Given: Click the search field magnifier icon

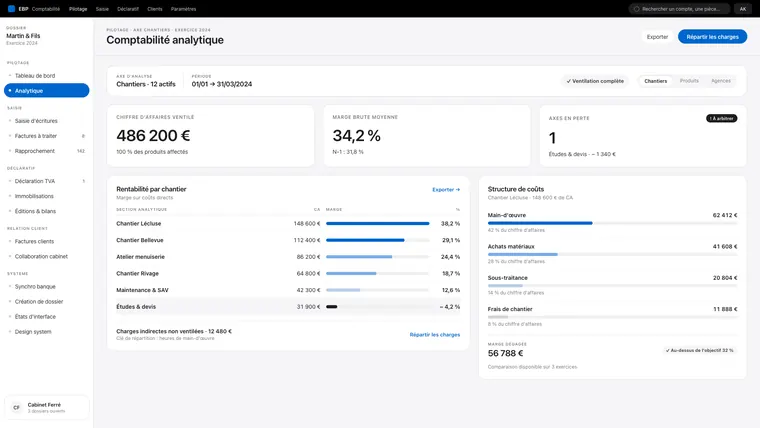Looking at the screenshot, I should coord(636,9).
